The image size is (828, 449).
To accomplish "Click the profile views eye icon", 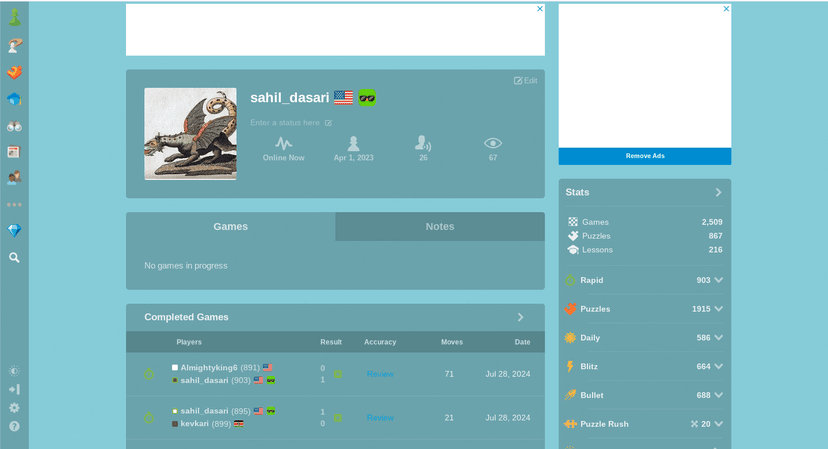I will coord(493,143).
